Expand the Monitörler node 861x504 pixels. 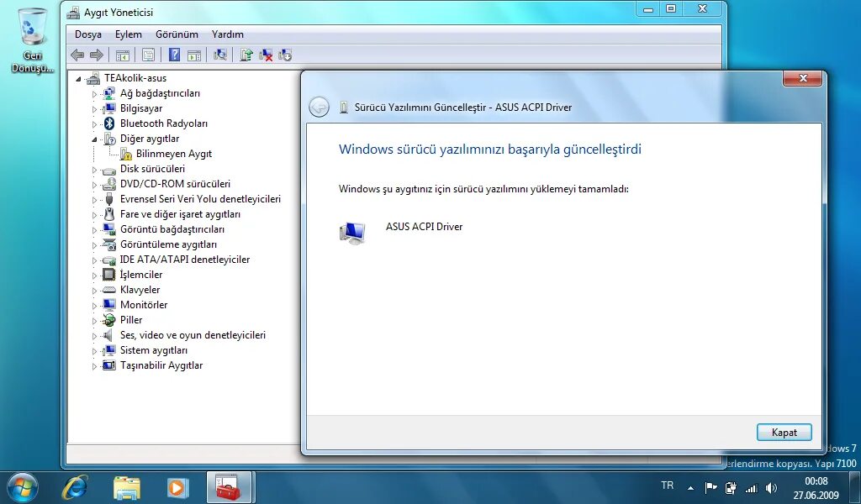point(94,306)
